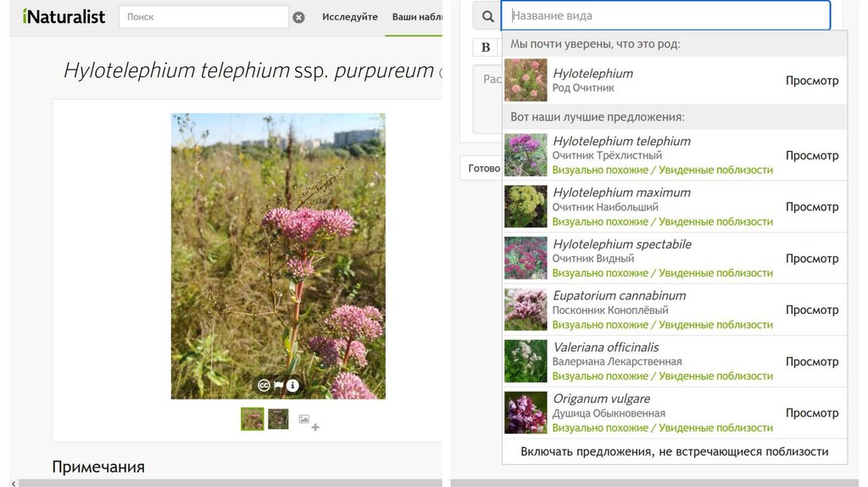This screenshot has width=868, height=487.
Task: Focus the Название вида input field
Action: click(x=665, y=15)
